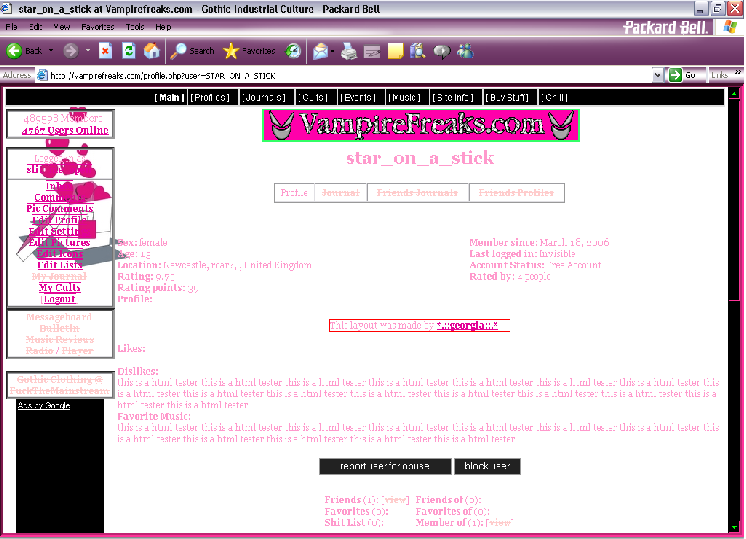Click the Print icon in toolbar
This screenshot has height=539, width=746.
click(349, 50)
